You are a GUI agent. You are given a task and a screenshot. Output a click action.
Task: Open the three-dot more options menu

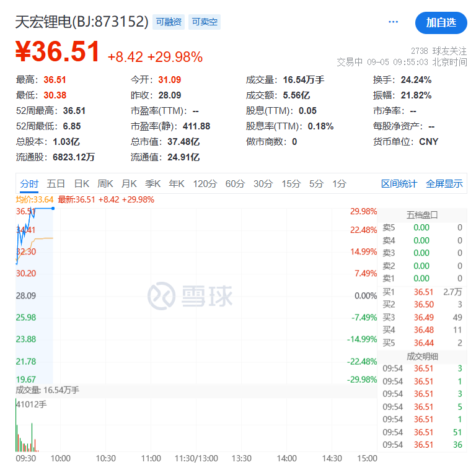pyautogui.click(x=393, y=22)
